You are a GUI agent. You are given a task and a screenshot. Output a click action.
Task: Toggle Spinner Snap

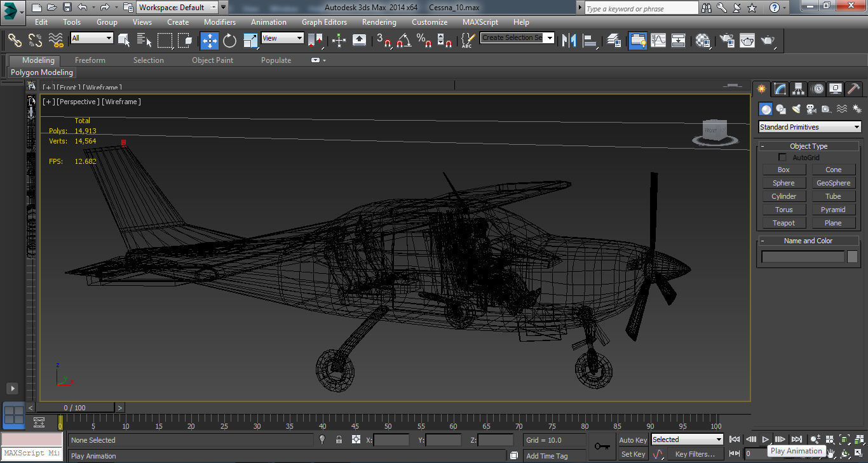[x=445, y=41]
